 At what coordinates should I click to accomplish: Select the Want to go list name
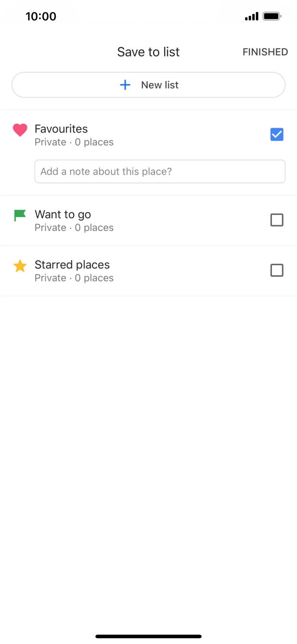point(63,215)
